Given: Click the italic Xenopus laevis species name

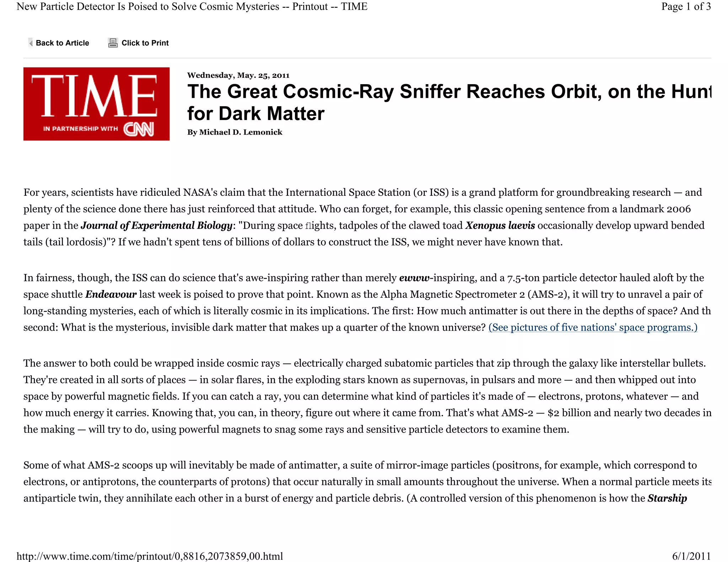Looking at the screenshot, I should [500, 226].
